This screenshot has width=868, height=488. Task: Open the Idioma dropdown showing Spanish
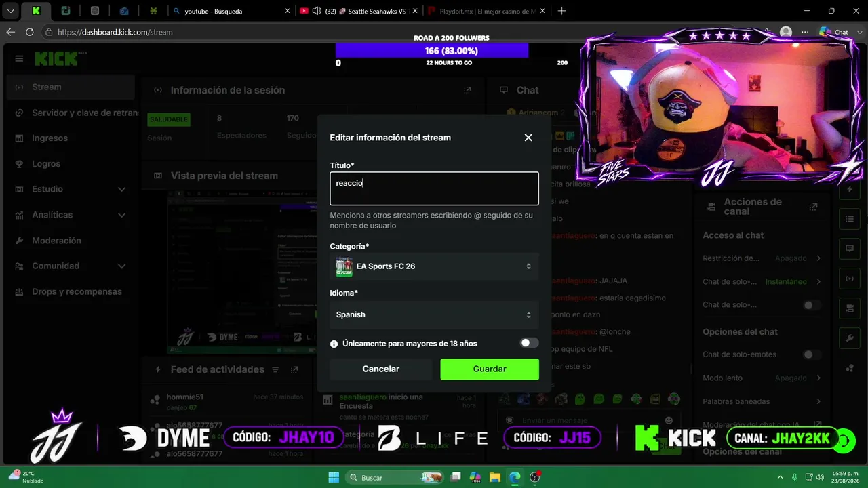[x=434, y=314]
